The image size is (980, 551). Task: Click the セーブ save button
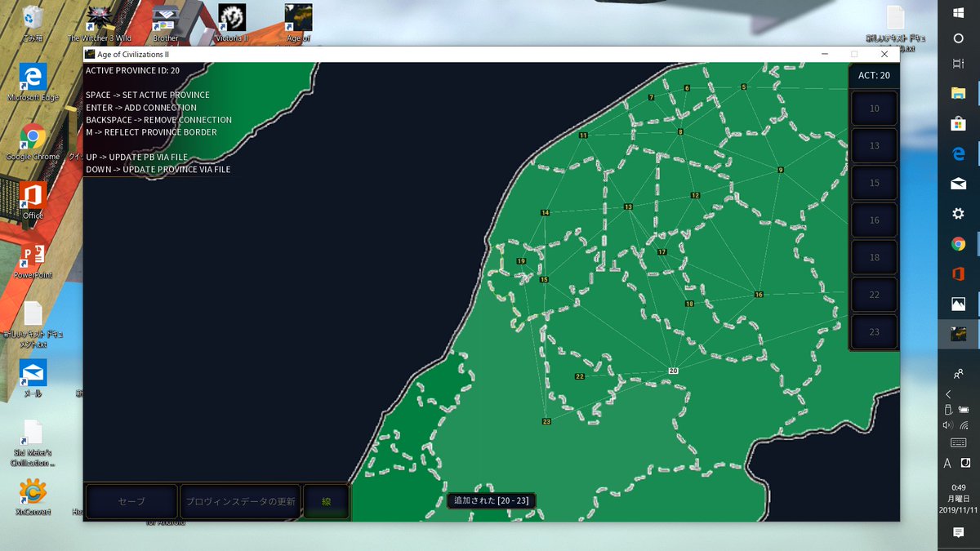tap(131, 502)
